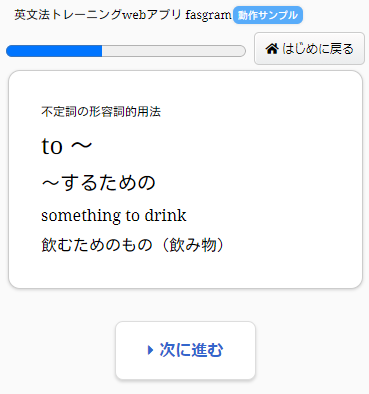Viewport: 369px width, 394px height.
Task: Click the 次に進む label text
Action: click(x=191, y=350)
